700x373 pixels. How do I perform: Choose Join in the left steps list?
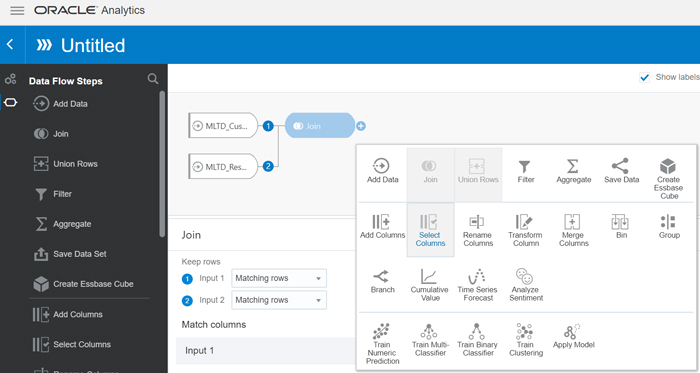tap(51, 134)
